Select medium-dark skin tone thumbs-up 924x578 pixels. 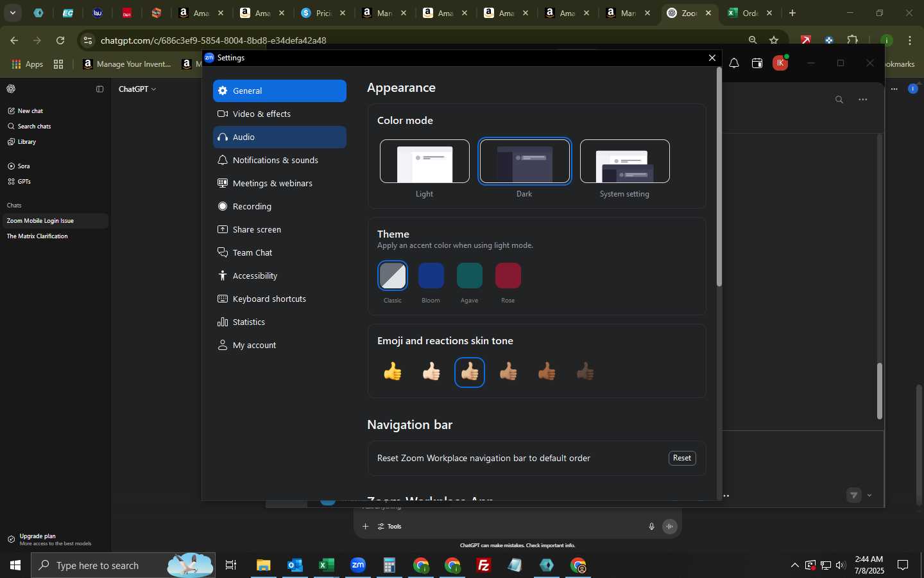547,372
